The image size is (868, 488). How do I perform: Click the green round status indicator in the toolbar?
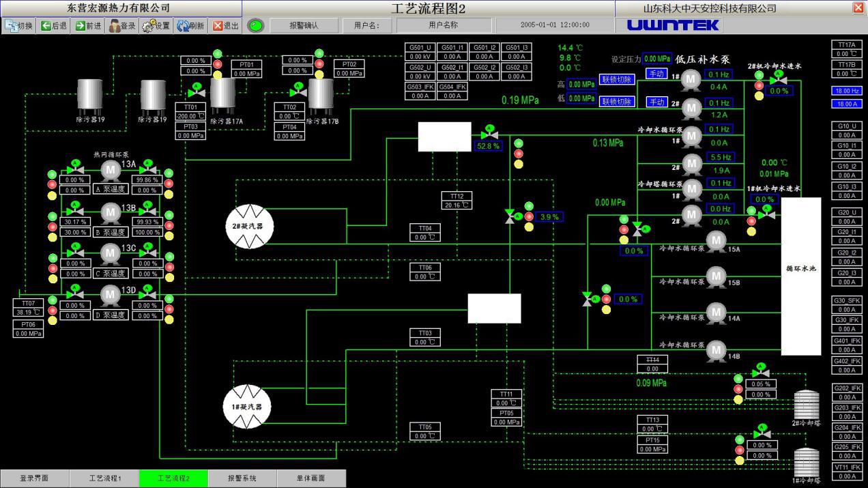click(x=255, y=26)
